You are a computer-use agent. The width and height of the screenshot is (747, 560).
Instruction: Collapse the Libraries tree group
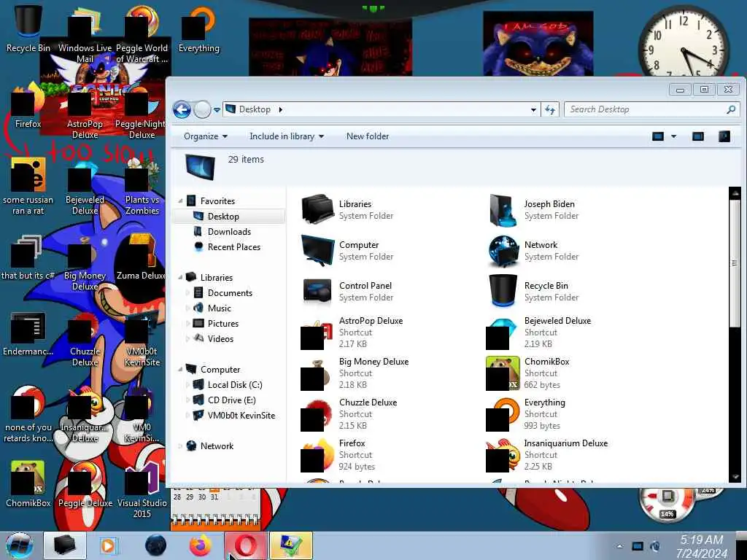tap(181, 277)
